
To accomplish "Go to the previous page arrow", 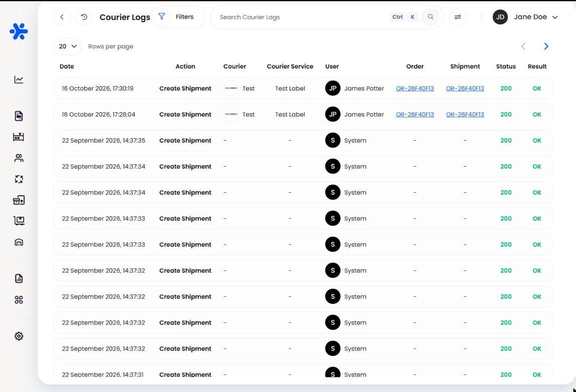I will tap(523, 46).
